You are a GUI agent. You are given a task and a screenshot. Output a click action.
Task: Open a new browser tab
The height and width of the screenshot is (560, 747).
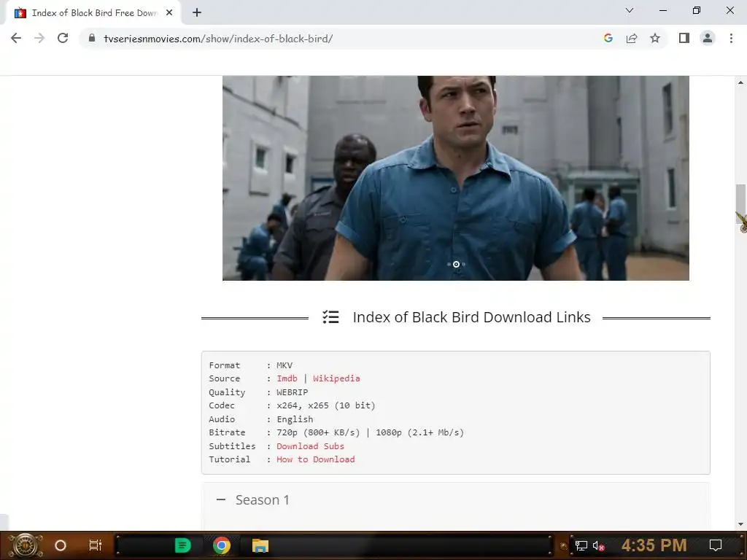tap(197, 13)
